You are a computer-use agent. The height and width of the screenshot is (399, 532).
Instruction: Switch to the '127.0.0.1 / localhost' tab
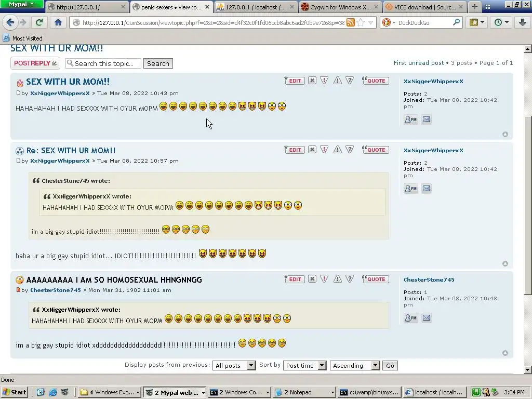click(x=255, y=7)
